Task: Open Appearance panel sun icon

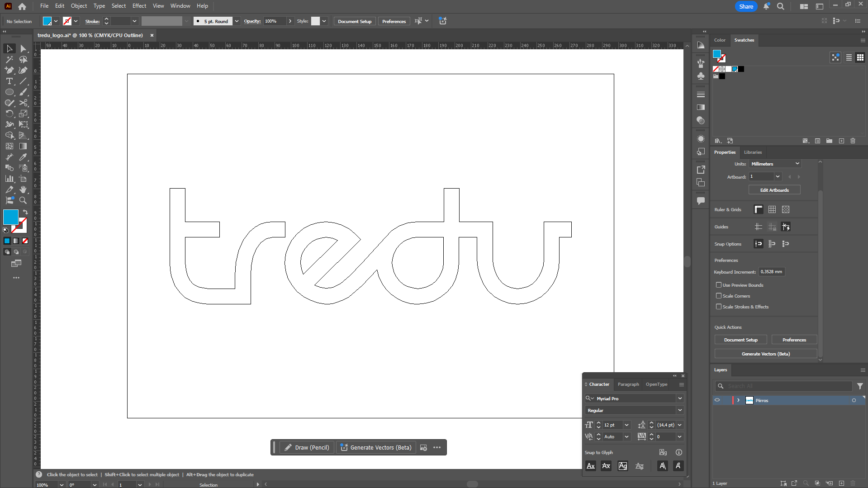Action: point(701,139)
